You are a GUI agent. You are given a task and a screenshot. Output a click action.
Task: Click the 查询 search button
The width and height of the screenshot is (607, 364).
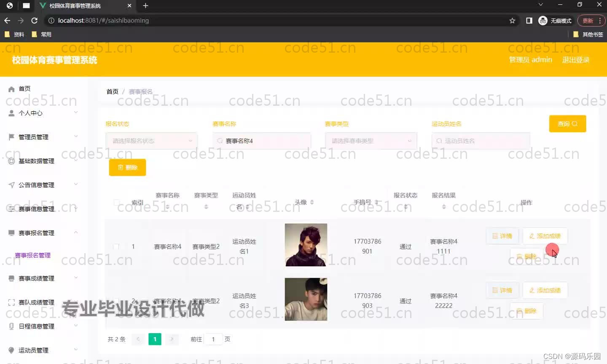click(567, 124)
